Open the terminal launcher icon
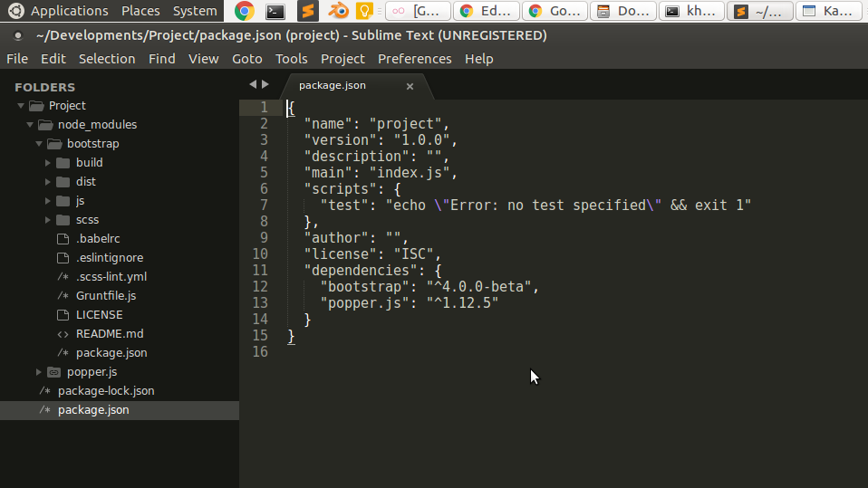This screenshot has width=868, height=488. click(275, 11)
